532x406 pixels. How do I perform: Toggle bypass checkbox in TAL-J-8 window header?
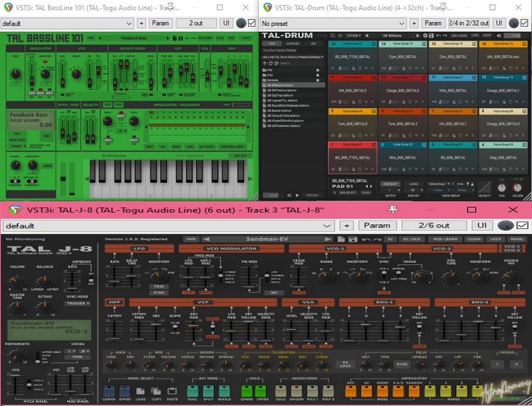click(522, 226)
